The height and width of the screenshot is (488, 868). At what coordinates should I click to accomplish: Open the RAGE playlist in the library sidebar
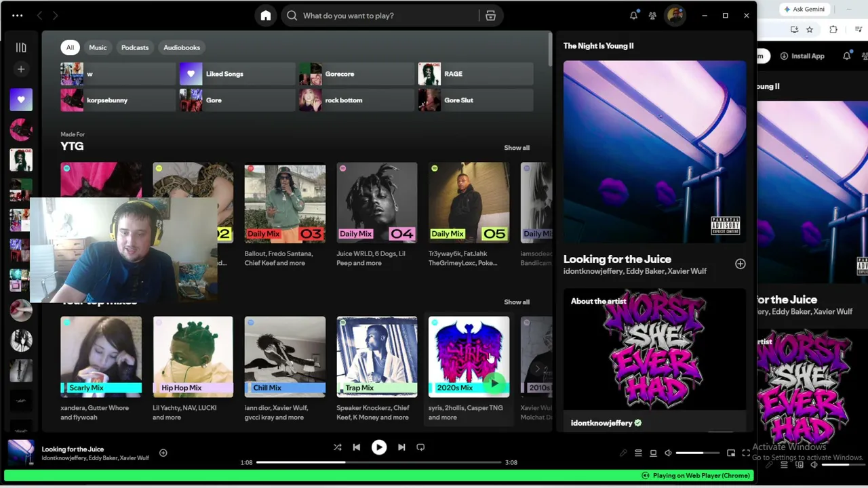[21, 159]
